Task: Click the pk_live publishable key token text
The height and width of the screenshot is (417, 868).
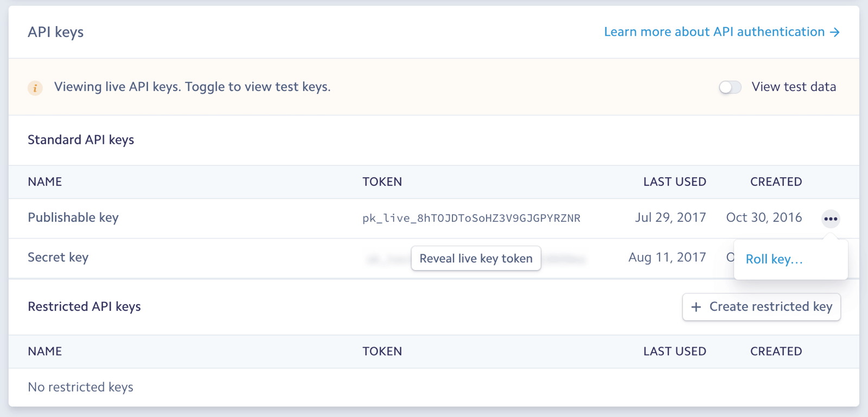Action: 471,218
